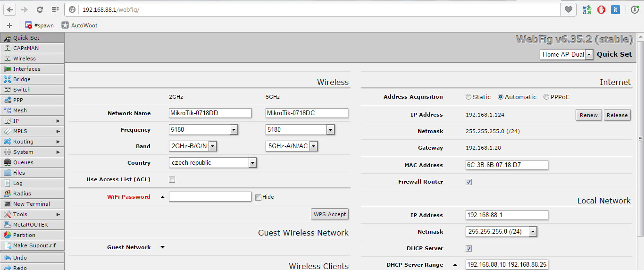Select PPPoE address acquisition

pyautogui.click(x=546, y=97)
